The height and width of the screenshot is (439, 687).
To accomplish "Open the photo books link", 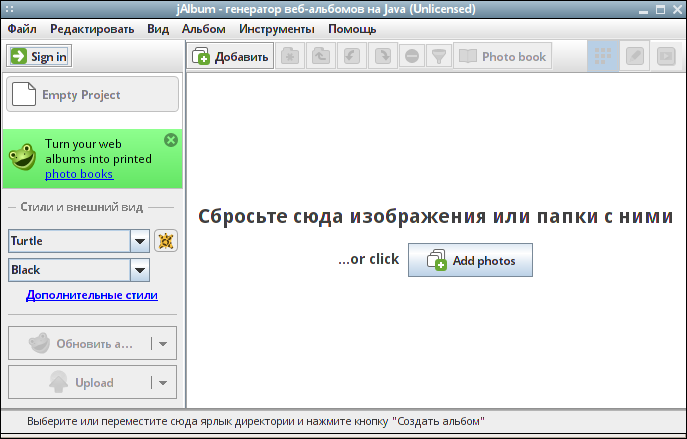I will [79, 174].
